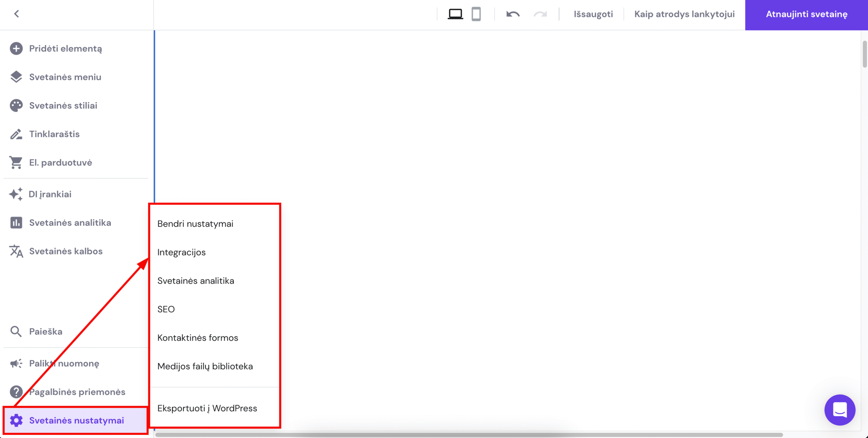Choose Bendri nustatymai from the popup
This screenshot has width=868, height=438.
coord(195,224)
